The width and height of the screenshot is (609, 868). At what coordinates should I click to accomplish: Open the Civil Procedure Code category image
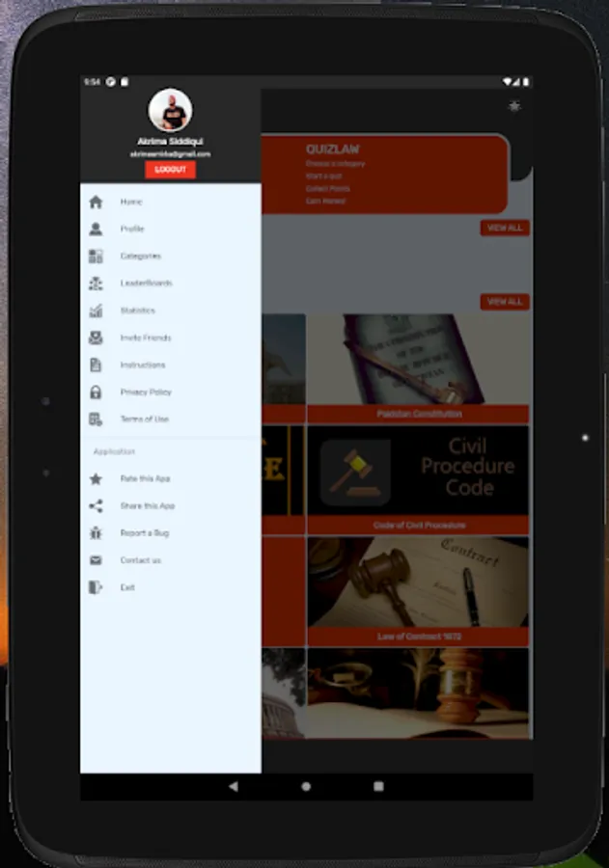coord(418,470)
